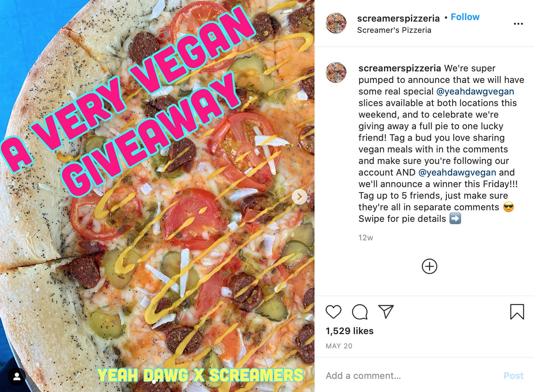The width and height of the screenshot is (534, 392).
Task: Share post using paper plane icon
Action: click(x=386, y=312)
